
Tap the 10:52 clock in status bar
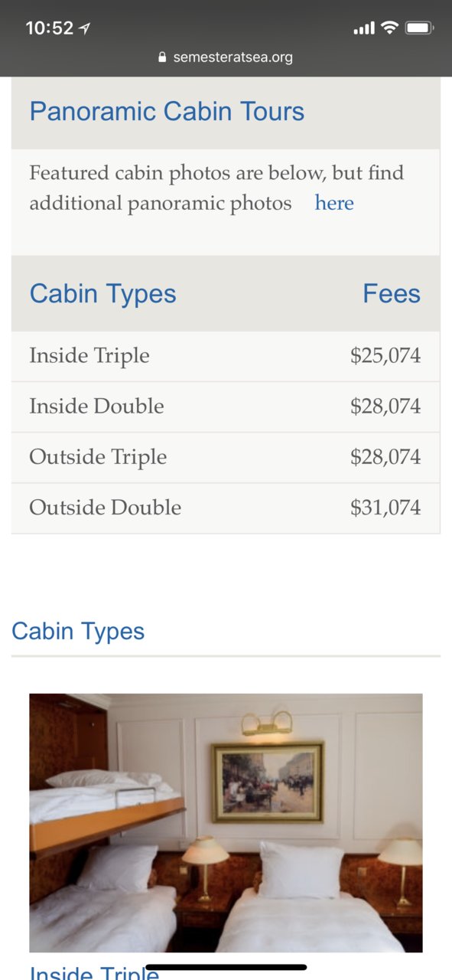click(x=50, y=28)
